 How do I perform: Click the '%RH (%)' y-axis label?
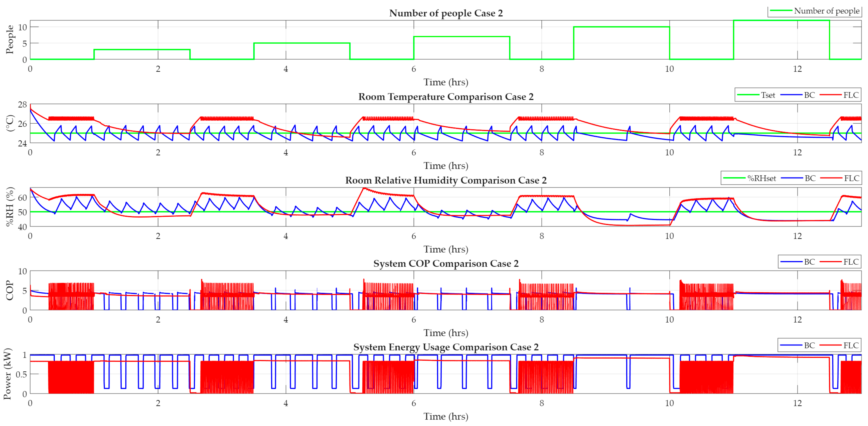point(9,206)
